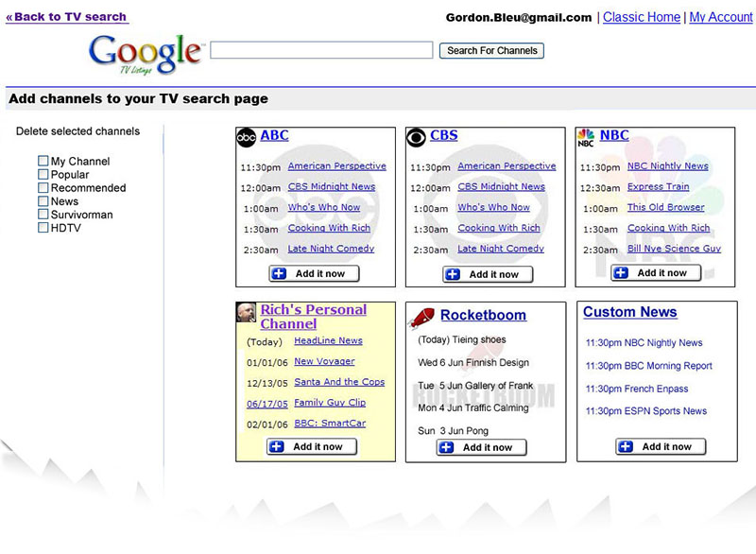The height and width of the screenshot is (554, 756).
Task: Add the ABC channel with Add it now
Action: [314, 273]
